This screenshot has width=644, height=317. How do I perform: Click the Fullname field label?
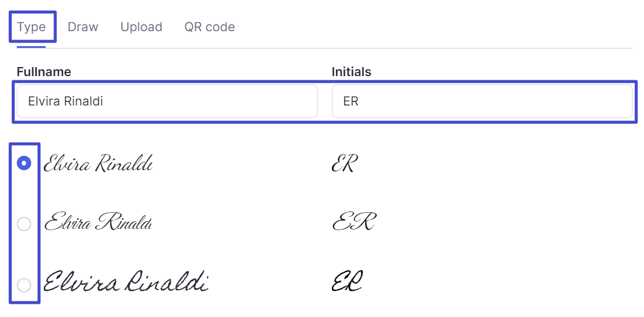tap(44, 72)
